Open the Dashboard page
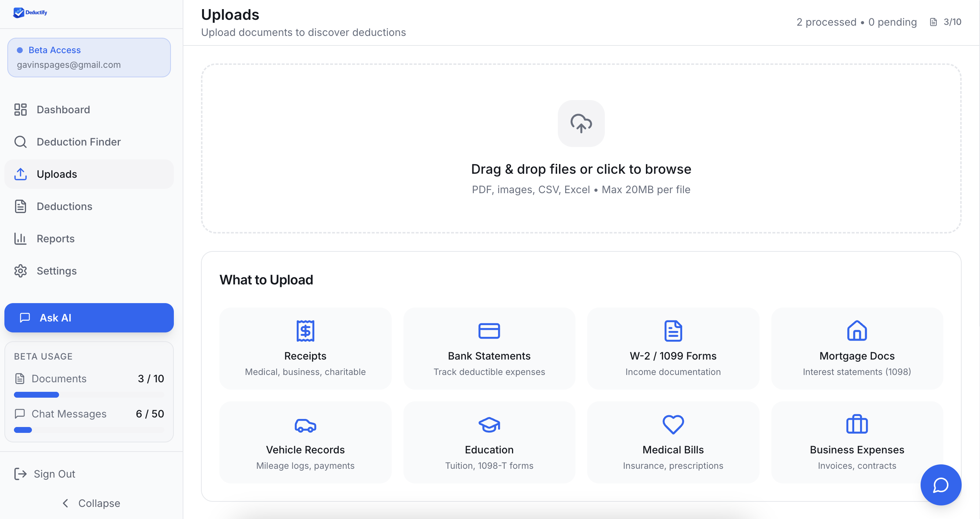 pyautogui.click(x=63, y=110)
